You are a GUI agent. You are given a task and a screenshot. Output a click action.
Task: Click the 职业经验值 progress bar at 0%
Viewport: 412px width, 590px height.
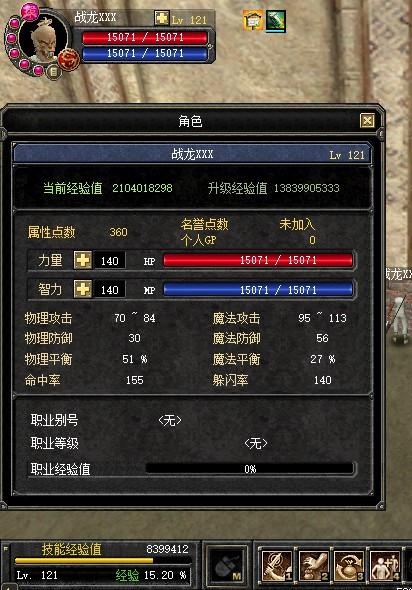[x=249, y=469]
